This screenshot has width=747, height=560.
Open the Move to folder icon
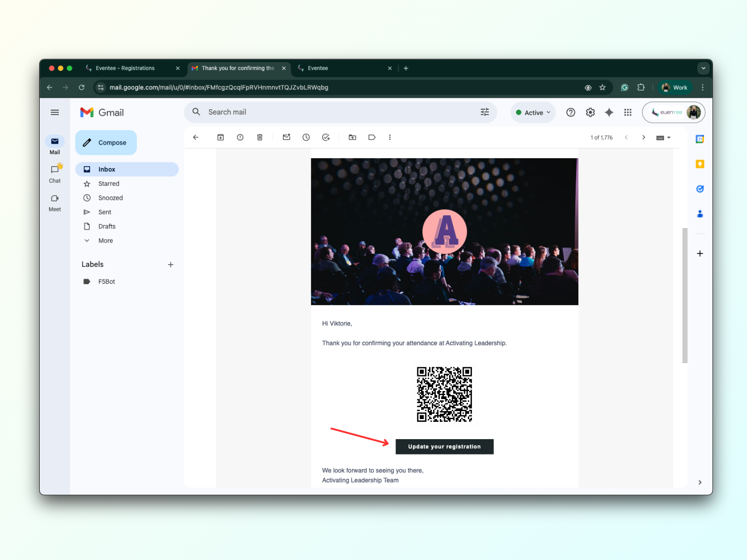click(352, 137)
